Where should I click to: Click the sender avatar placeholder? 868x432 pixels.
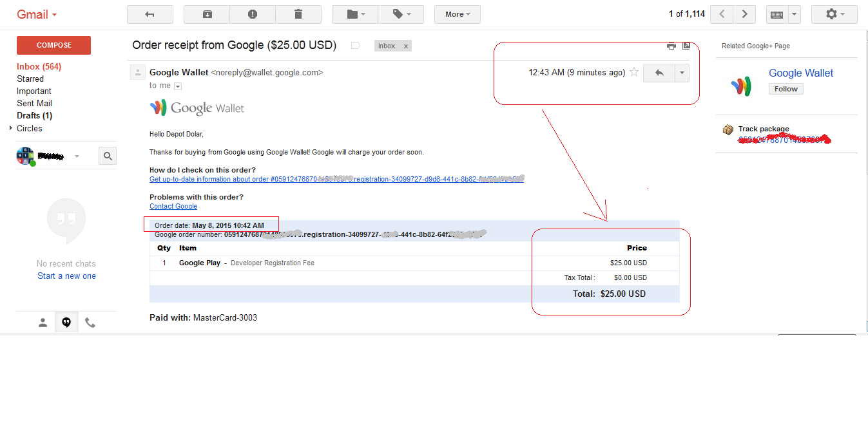pyautogui.click(x=137, y=72)
